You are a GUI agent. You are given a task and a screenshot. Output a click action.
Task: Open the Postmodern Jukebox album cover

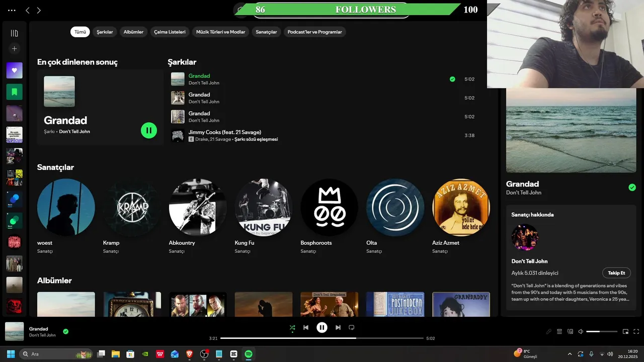click(x=395, y=304)
